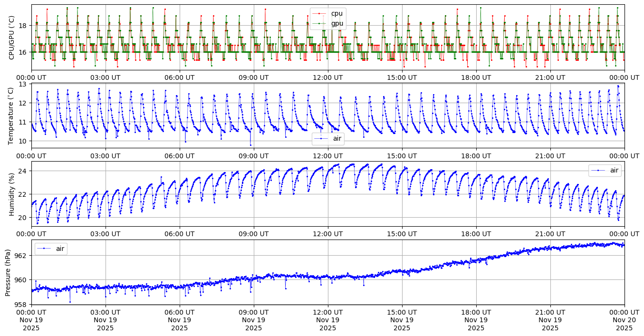The image size is (644, 336).
Task: Click 09:00 UT tick below Pressure chart
Action: pos(254,312)
